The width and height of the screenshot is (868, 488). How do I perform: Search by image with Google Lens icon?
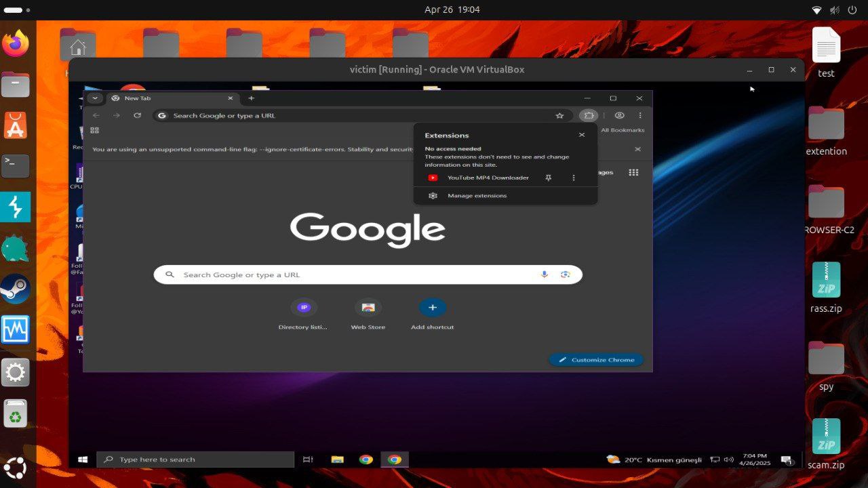[x=565, y=274]
